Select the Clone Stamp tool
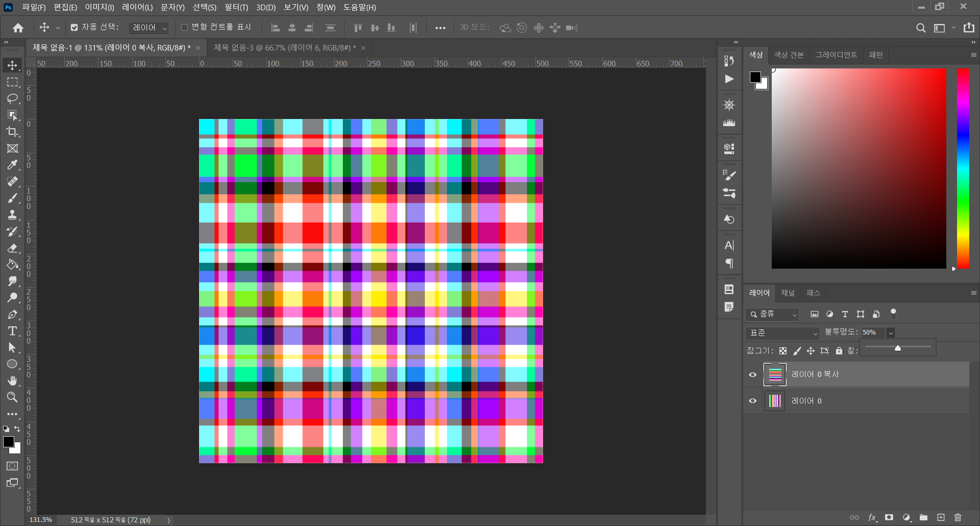This screenshot has width=980, height=526. [12, 215]
